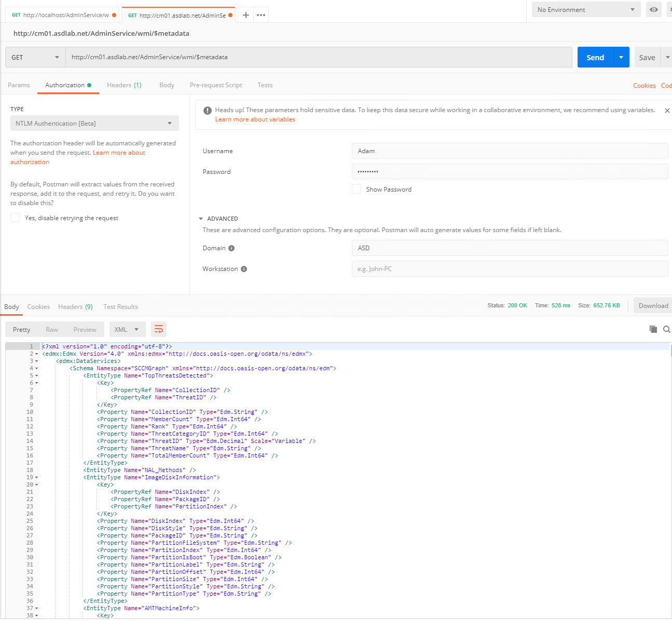Click the Save button
Viewport: 672px width, 620px height.
click(x=647, y=57)
